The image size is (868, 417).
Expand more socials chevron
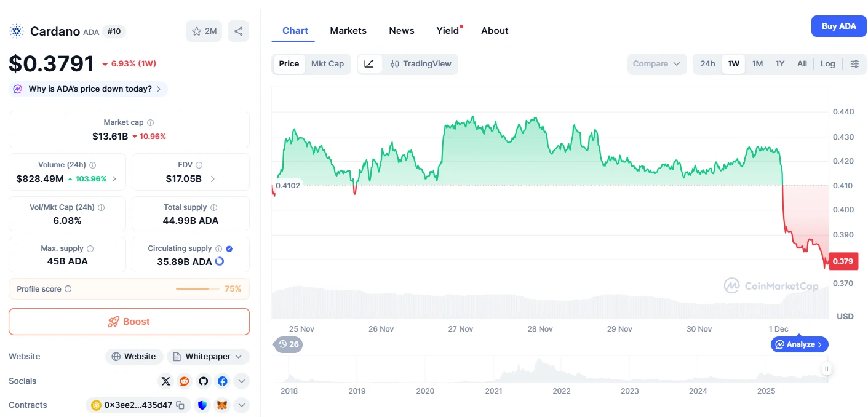tap(242, 381)
